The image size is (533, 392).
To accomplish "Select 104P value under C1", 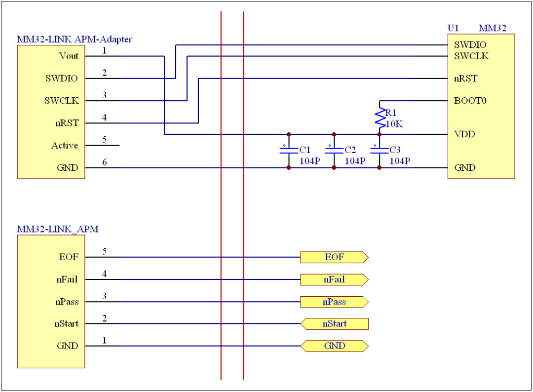I will point(309,161).
